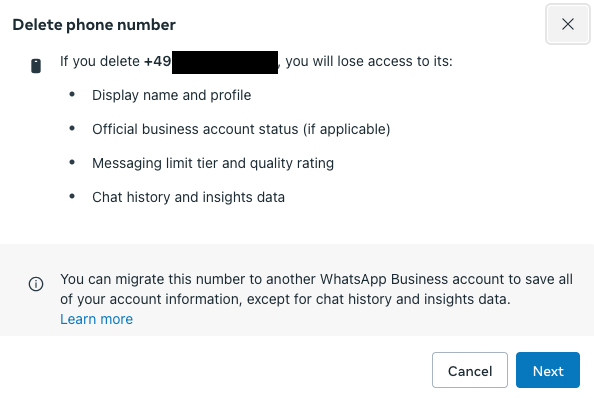Proceed with the Next button
Viewport: 594px width, 398px height.
click(548, 370)
